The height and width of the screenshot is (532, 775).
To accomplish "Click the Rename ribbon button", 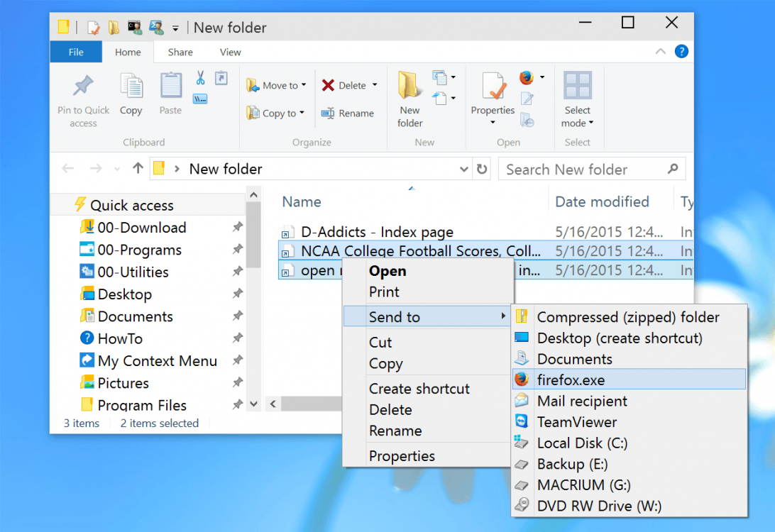I will pos(348,113).
